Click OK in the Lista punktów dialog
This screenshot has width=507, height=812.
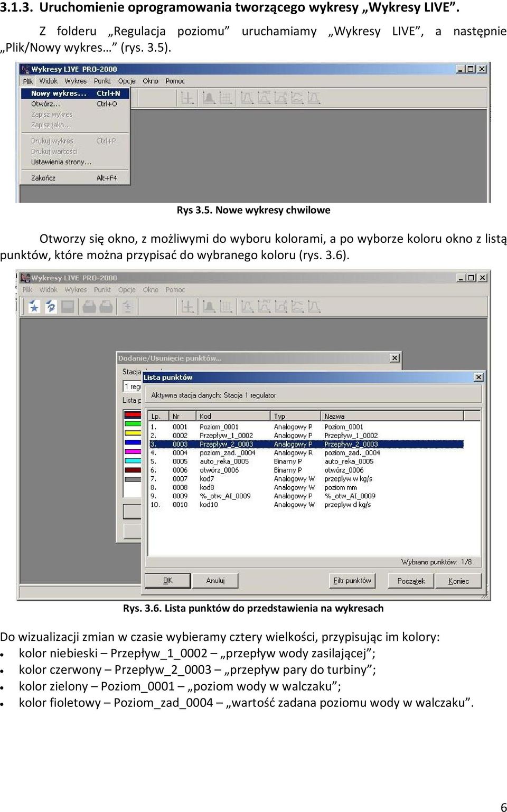[x=168, y=581]
